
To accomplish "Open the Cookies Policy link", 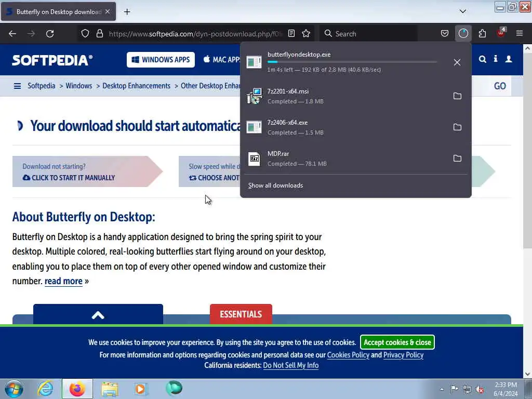I will tap(348, 355).
